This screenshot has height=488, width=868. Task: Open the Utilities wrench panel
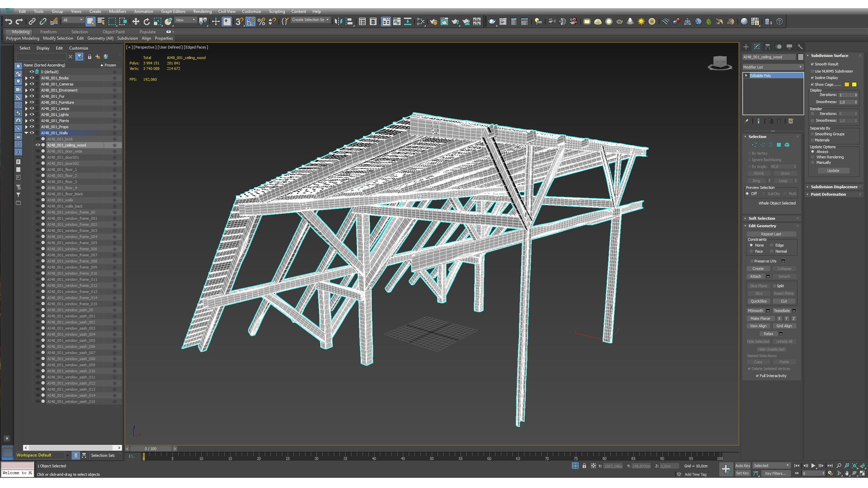[800, 47]
